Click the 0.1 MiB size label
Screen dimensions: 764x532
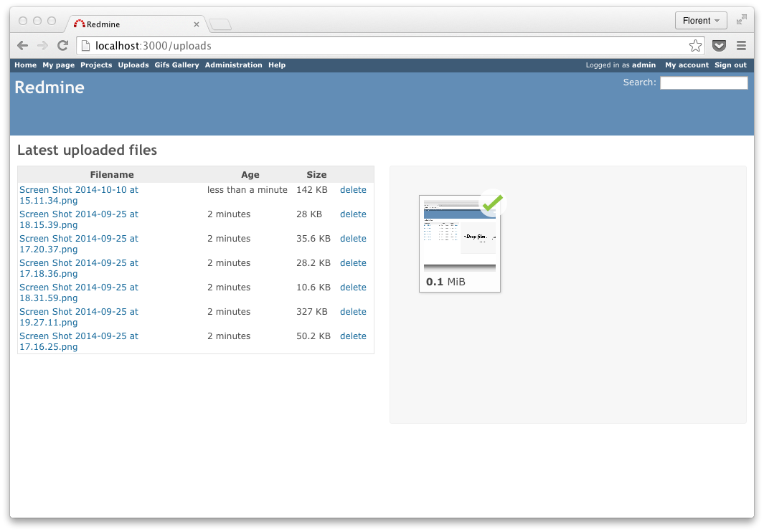click(x=445, y=282)
